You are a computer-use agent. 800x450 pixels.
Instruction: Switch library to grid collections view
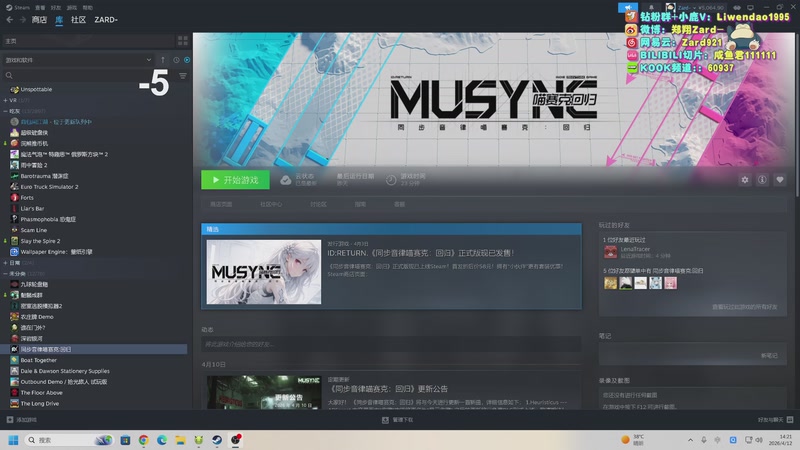[x=183, y=41]
